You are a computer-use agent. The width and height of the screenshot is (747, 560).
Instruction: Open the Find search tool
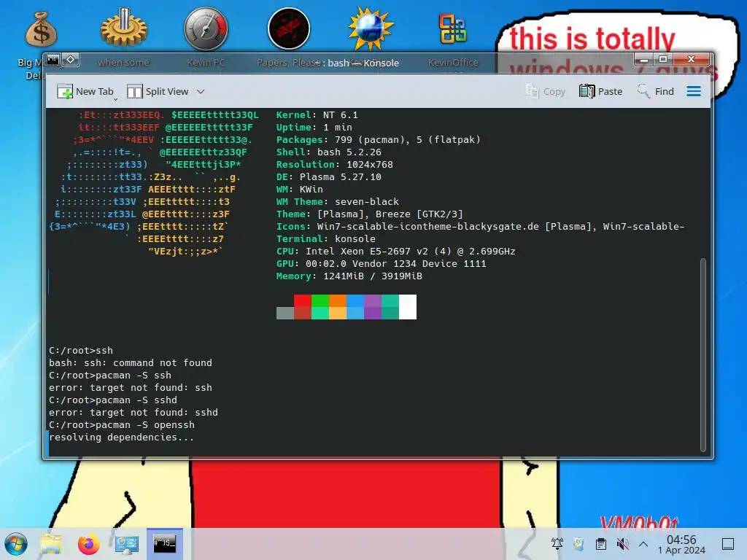point(656,91)
